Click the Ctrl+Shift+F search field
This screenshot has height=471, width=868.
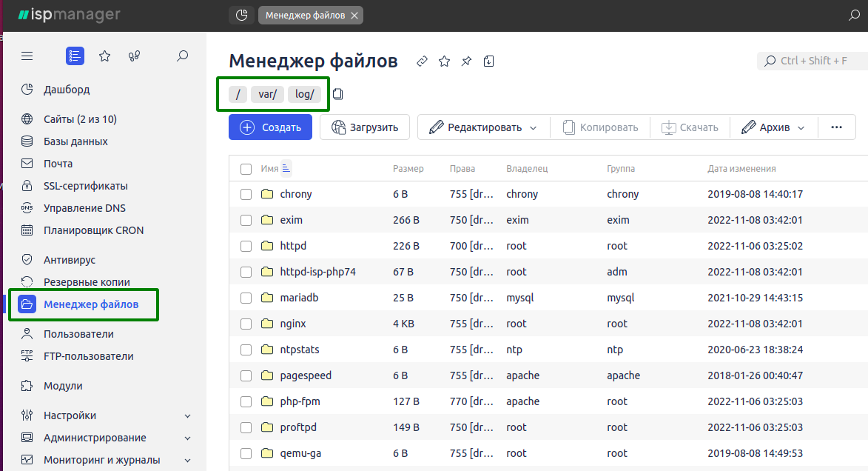coord(812,61)
